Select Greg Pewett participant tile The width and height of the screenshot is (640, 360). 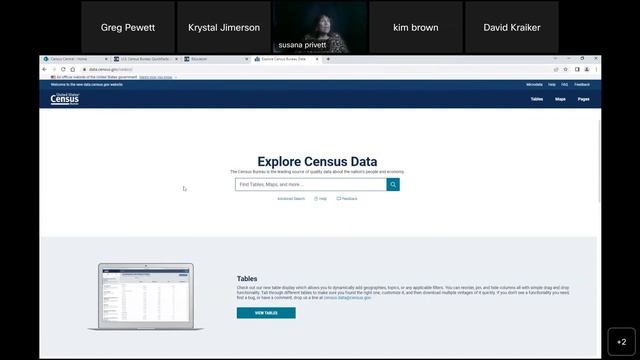pyautogui.click(x=128, y=27)
